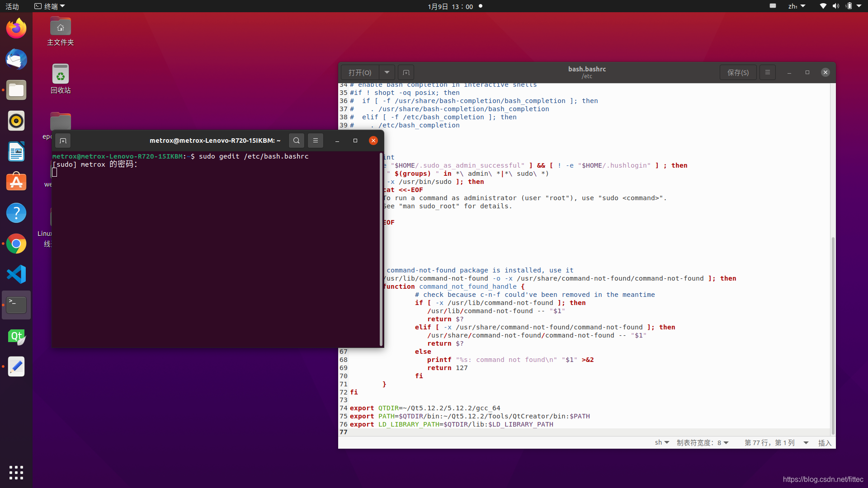Open line and column position dropdown
Image resolution: width=868 pixels, height=488 pixels.
pyautogui.click(x=776, y=443)
